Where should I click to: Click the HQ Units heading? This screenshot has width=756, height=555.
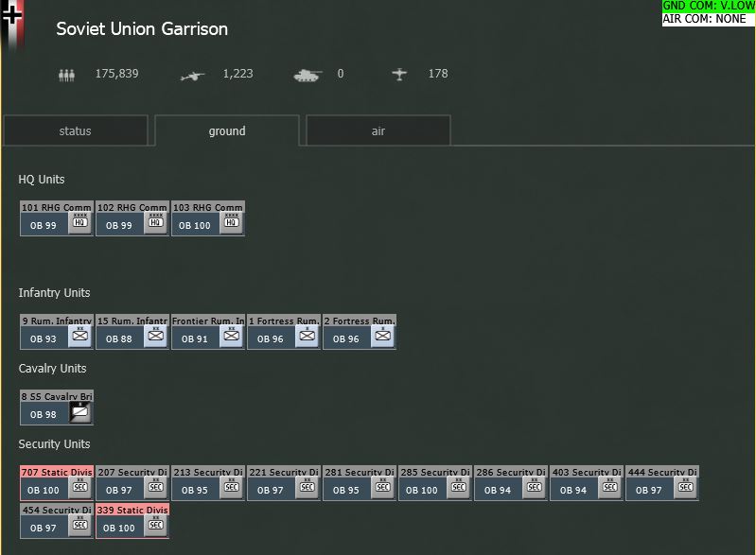pos(42,180)
